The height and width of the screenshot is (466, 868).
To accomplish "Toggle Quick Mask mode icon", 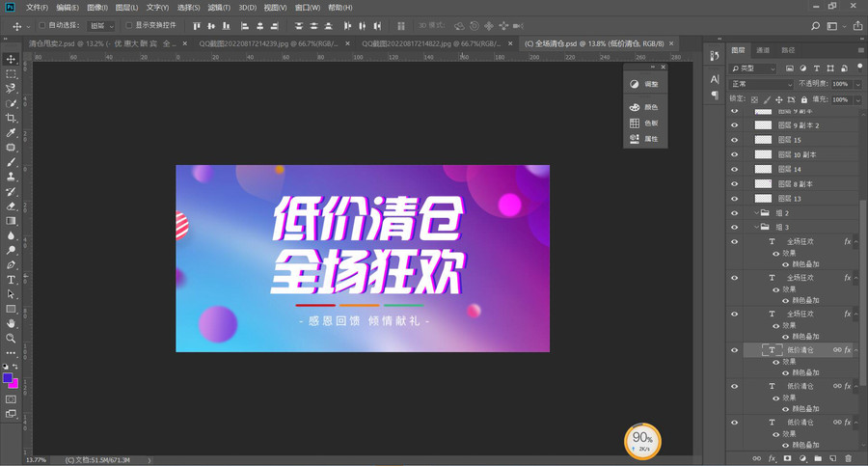I will (11, 399).
